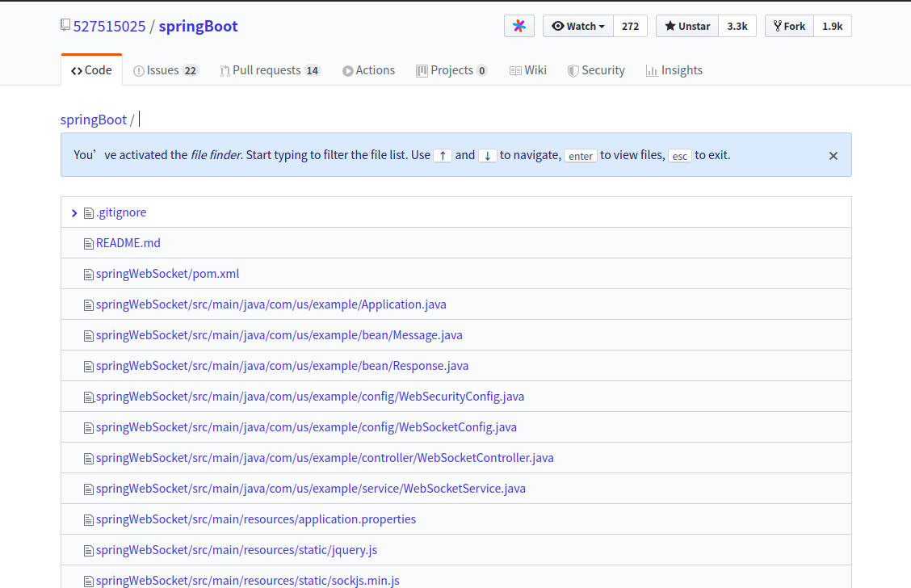Open the Projects tab

pos(451,70)
